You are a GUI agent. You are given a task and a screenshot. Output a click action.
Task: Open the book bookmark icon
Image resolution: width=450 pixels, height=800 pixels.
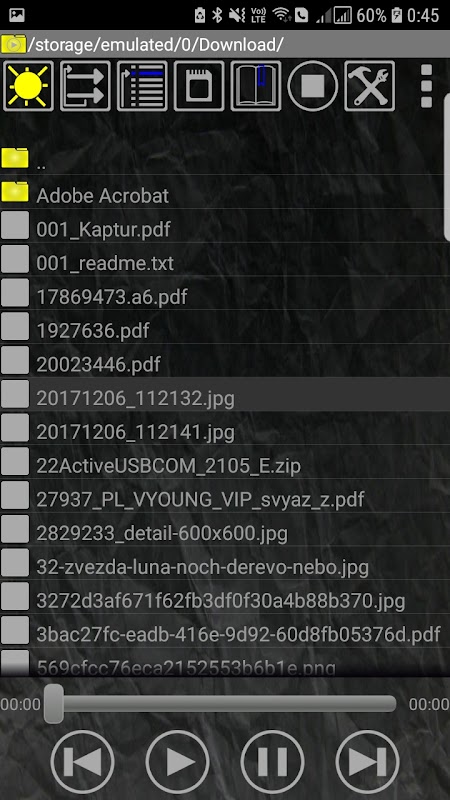click(x=256, y=86)
